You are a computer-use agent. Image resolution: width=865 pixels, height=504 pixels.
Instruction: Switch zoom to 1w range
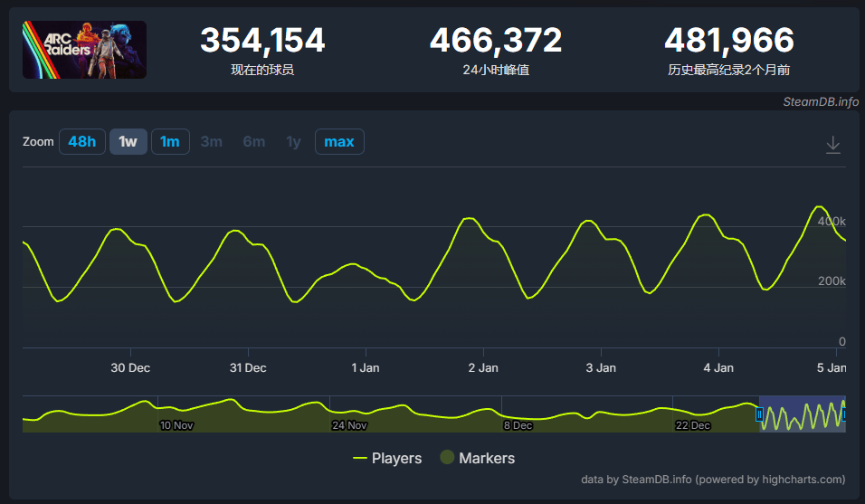[x=128, y=142]
